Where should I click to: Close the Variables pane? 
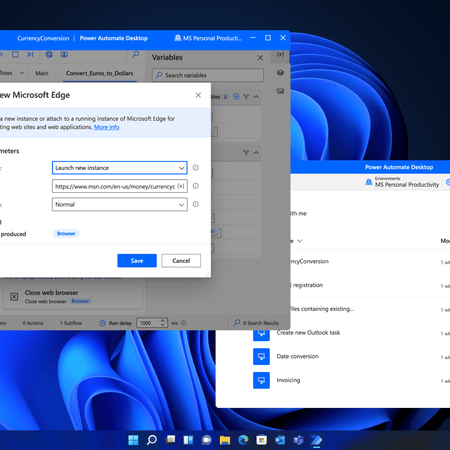coord(260,58)
